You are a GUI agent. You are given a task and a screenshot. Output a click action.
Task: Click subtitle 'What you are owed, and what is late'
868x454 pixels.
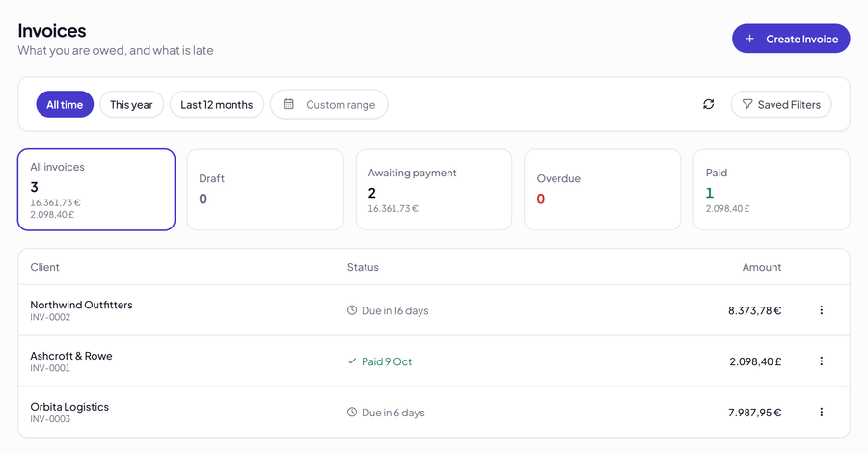(x=116, y=50)
